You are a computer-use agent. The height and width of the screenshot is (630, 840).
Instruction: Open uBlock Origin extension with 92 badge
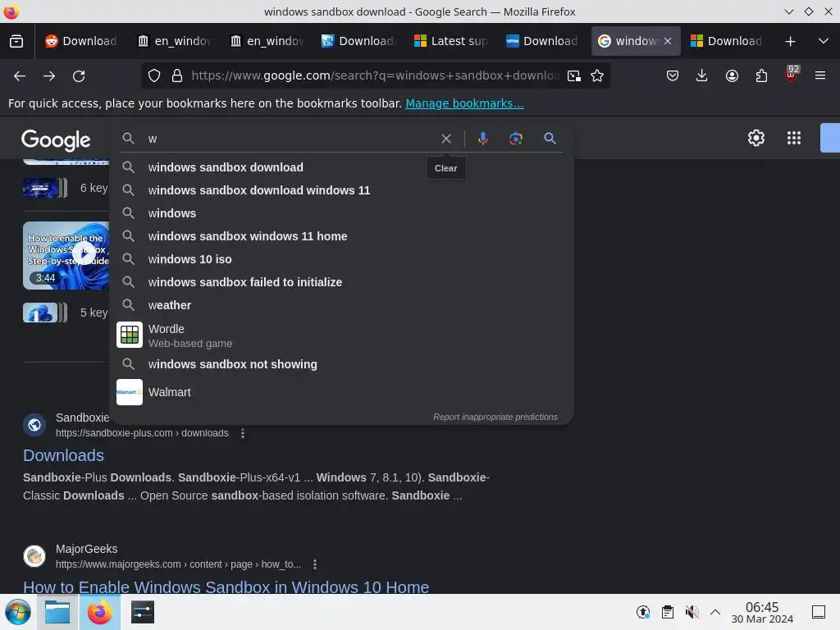(791, 75)
